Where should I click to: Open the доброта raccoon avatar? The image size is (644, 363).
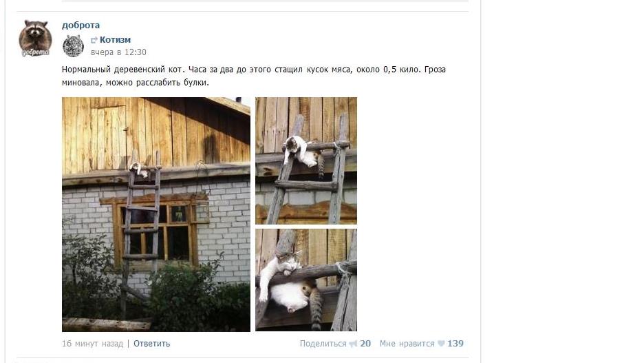[35, 38]
